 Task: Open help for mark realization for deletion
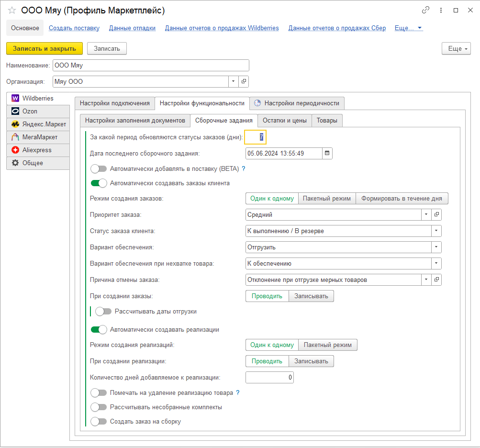238,392
